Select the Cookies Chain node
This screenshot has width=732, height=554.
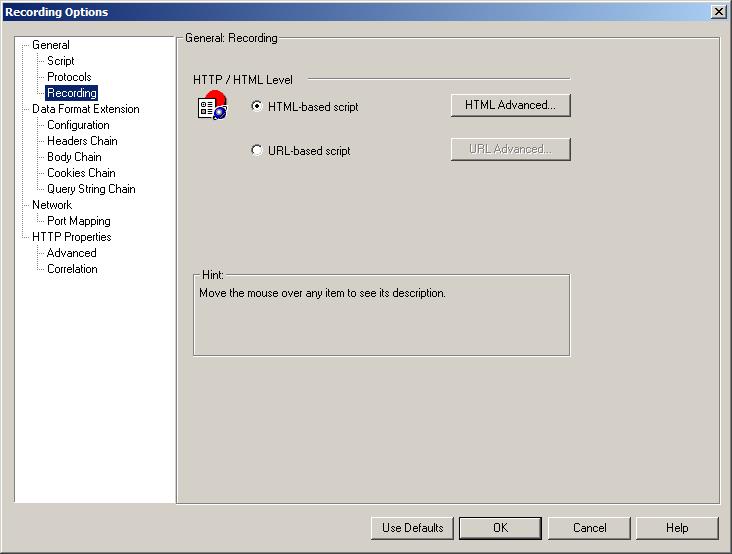[81, 173]
